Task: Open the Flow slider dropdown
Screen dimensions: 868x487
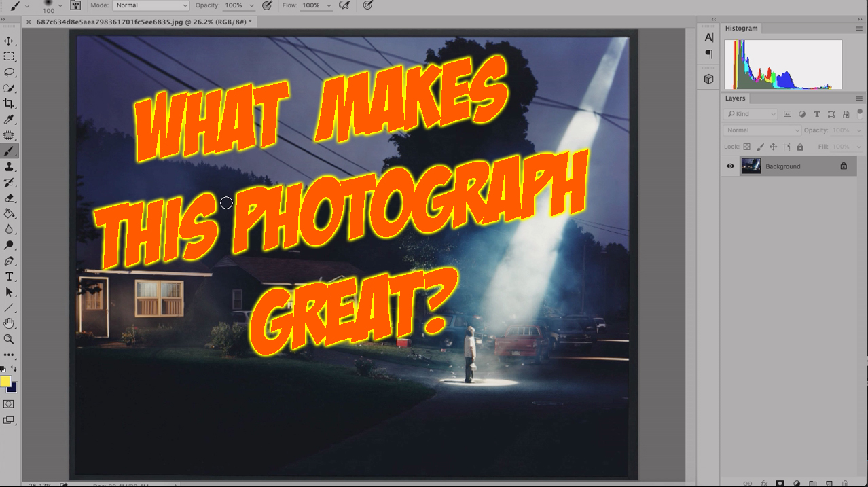Action: (x=328, y=5)
